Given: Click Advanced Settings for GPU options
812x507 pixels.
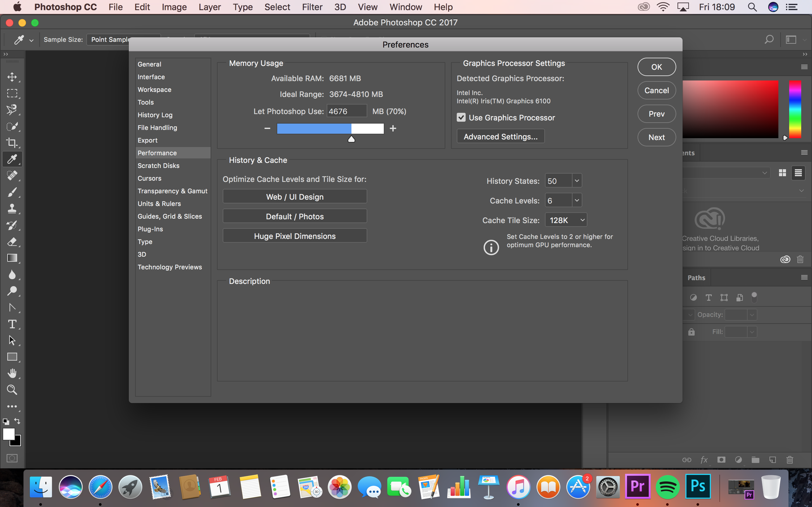Looking at the screenshot, I should (x=500, y=136).
